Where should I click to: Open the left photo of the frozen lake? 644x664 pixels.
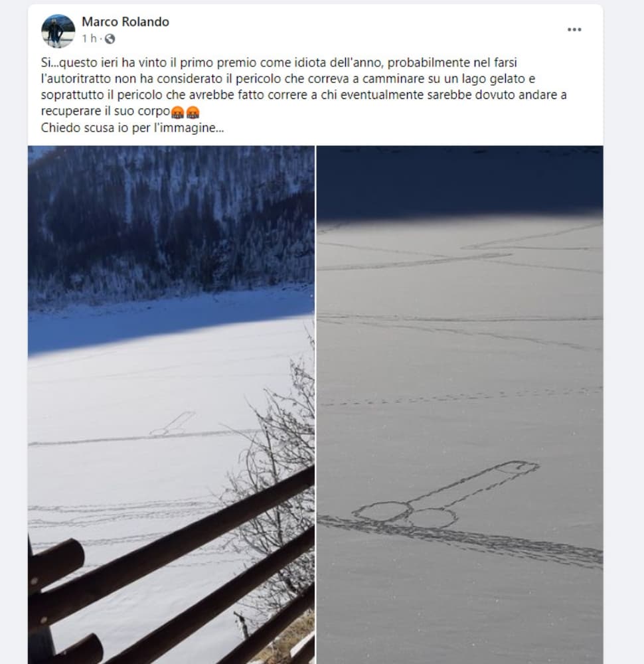point(171,404)
